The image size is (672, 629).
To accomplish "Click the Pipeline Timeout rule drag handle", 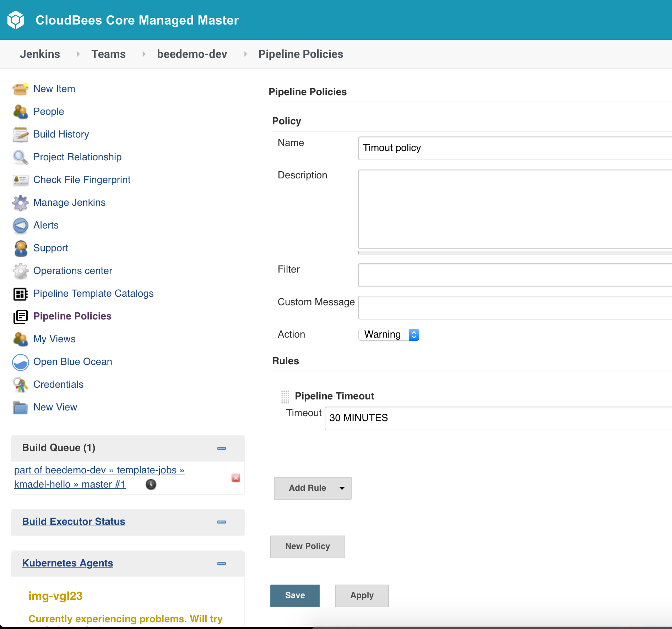I will [x=285, y=396].
